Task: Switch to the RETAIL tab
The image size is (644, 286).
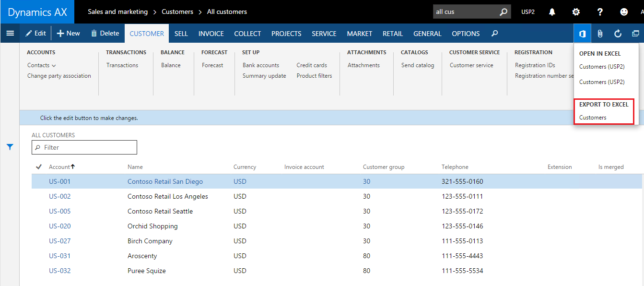Action: coord(393,34)
